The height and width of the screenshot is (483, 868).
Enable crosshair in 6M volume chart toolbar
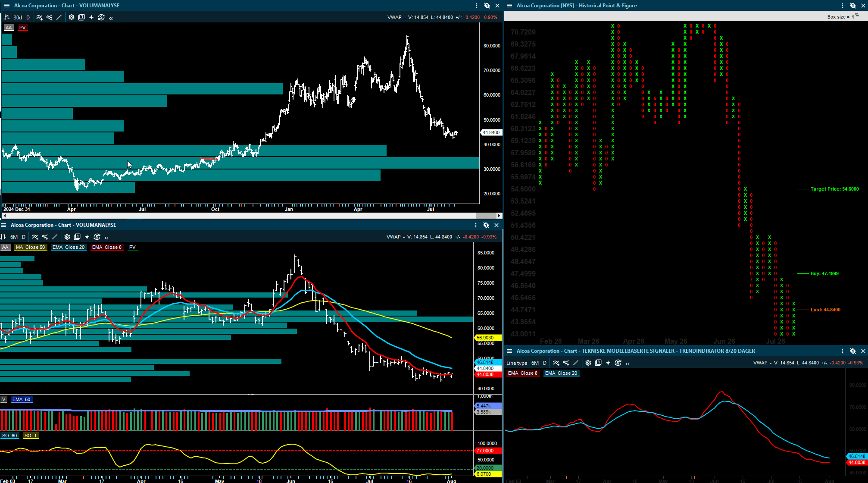(x=87, y=237)
